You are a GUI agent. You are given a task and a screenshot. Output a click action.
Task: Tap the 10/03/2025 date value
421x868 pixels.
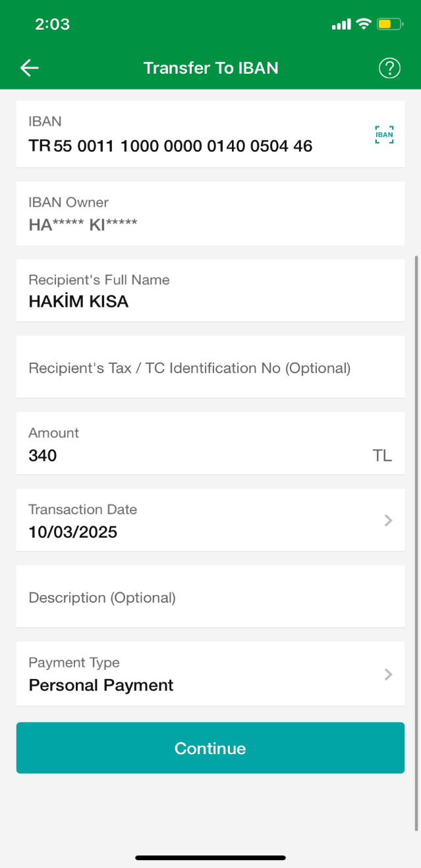(x=72, y=532)
